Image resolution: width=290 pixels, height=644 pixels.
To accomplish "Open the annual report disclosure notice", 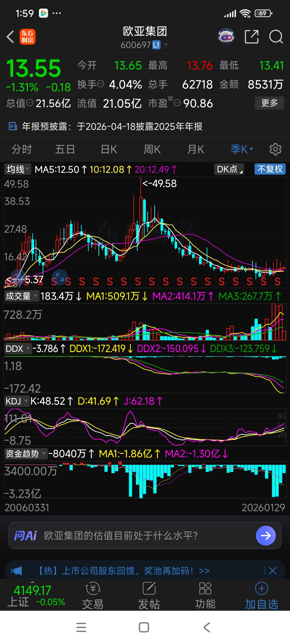I will pyautogui.click(x=145, y=126).
